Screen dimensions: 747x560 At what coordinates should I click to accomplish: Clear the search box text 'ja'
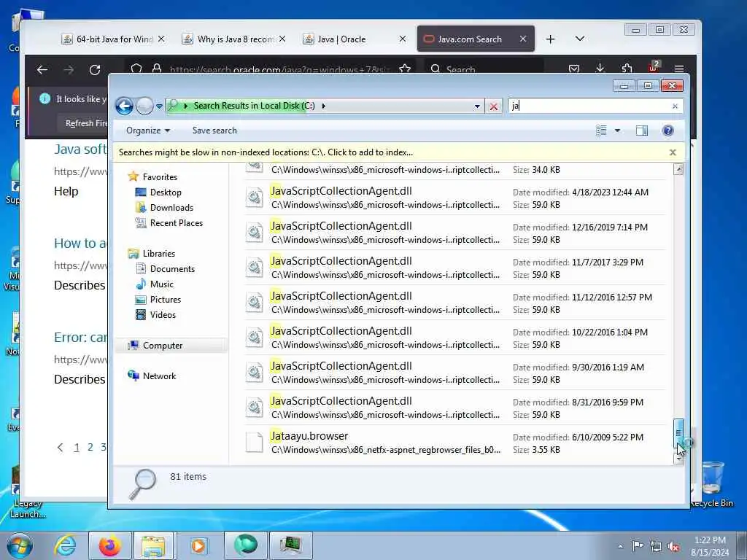pyautogui.click(x=675, y=106)
